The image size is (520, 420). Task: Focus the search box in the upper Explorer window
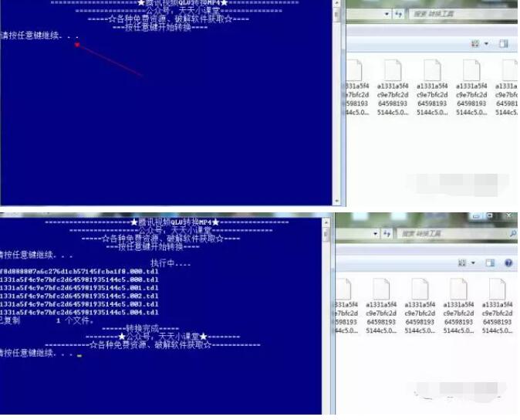tap(464, 14)
